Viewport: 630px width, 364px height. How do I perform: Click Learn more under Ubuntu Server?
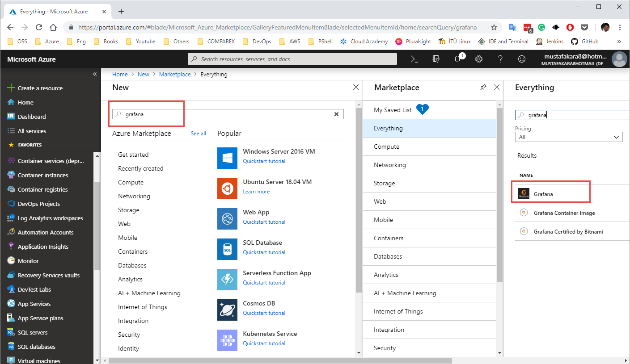pos(256,192)
